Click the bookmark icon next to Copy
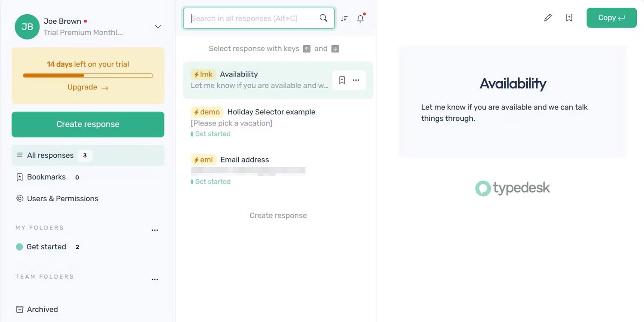Image resolution: width=644 pixels, height=322 pixels. coord(569,18)
